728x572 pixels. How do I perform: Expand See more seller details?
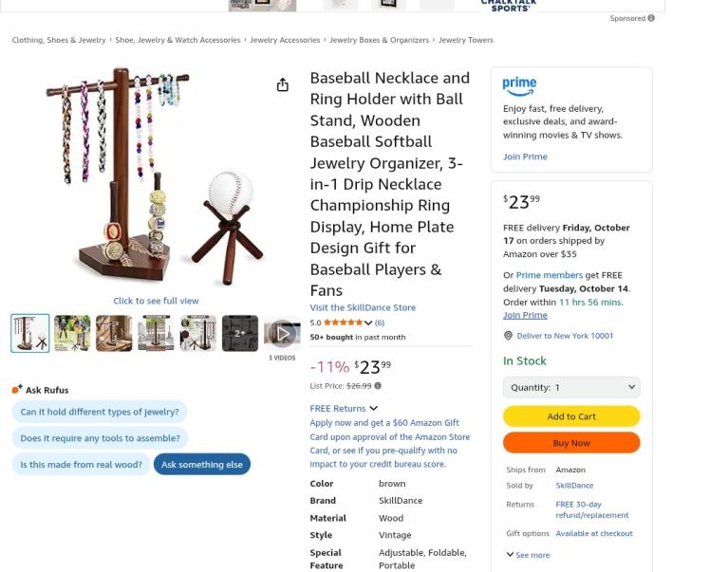[528, 555]
